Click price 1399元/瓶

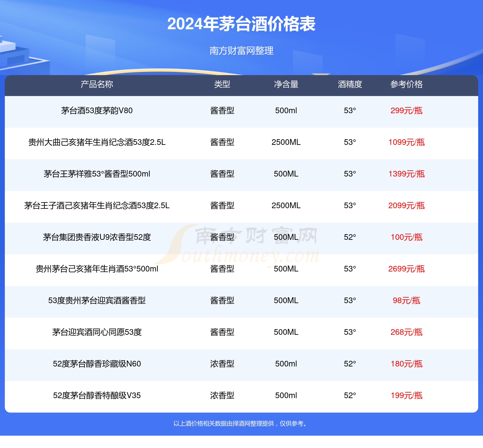pyautogui.click(x=407, y=174)
